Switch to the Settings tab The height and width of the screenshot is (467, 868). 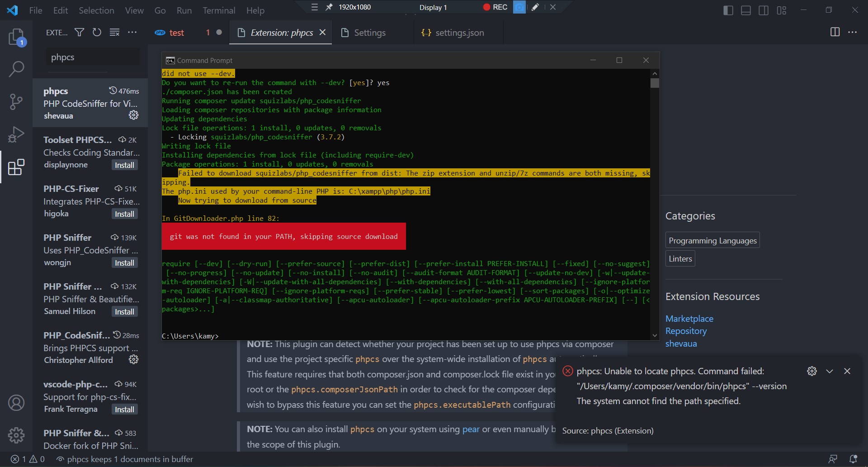369,33
